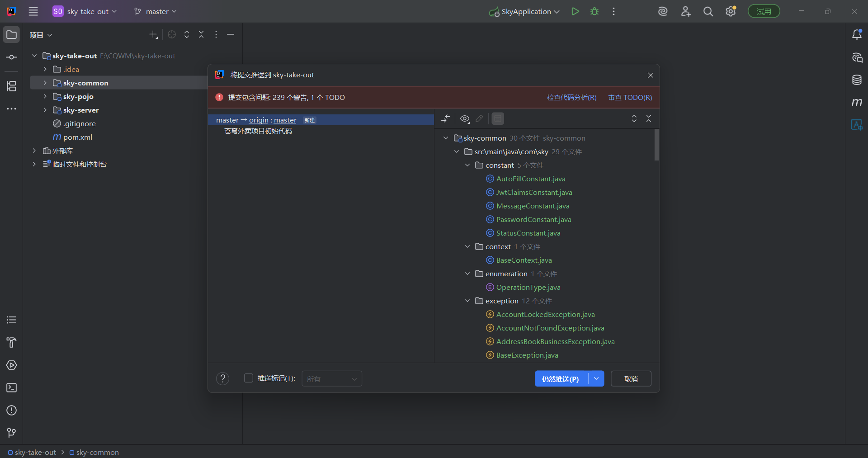The image size is (868, 458).
Task: Open the master branch dropdown
Action: pyautogui.click(x=156, y=12)
